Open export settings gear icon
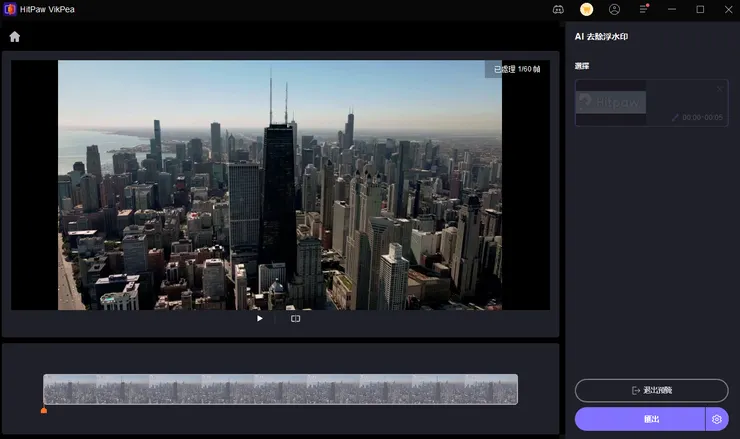The height and width of the screenshot is (439, 740). click(717, 419)
